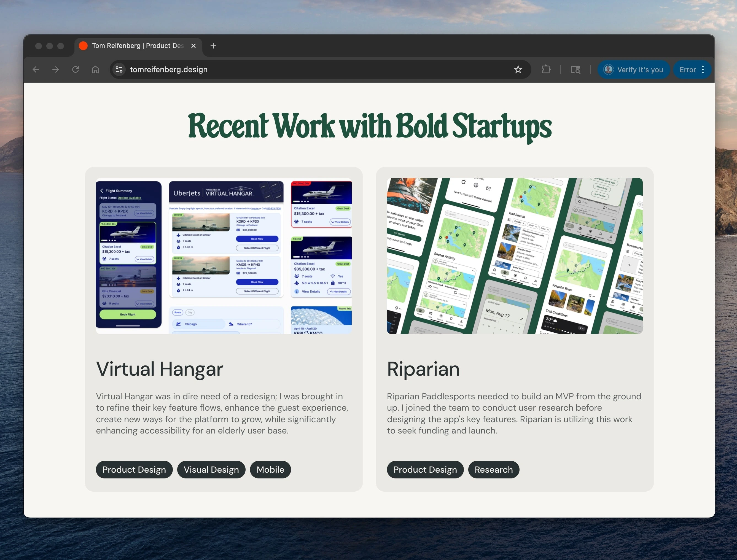Click the tab search icon in toolbar
Image resolution: width=737 pixels, height=560 pixels.
click(x=575, y=69)
